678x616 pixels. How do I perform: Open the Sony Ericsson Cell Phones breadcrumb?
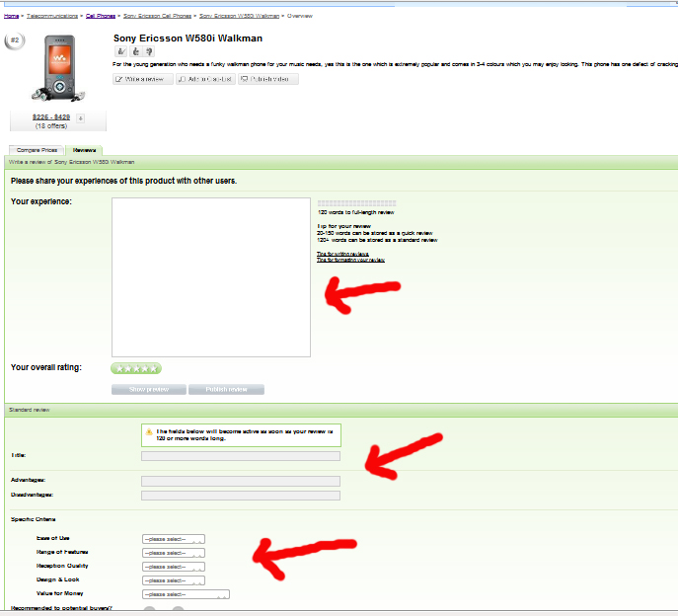157,16
